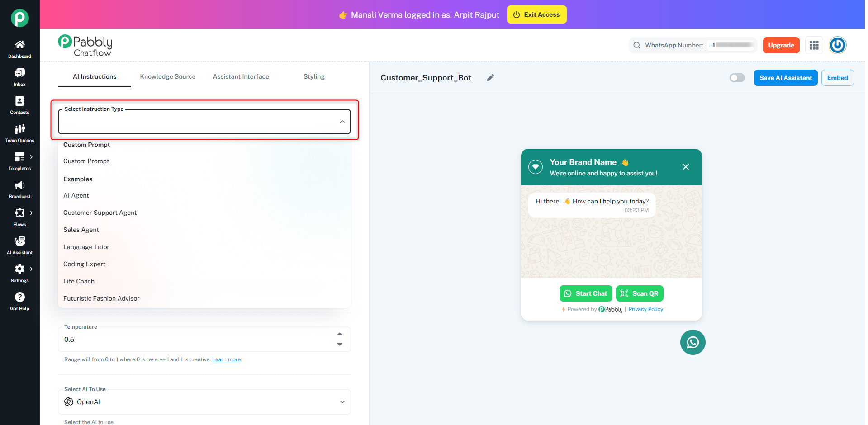Viewport: 868px width, 425px height.
Task: Expand the Flows submenu chevron
Action: [x=31, y=213]
